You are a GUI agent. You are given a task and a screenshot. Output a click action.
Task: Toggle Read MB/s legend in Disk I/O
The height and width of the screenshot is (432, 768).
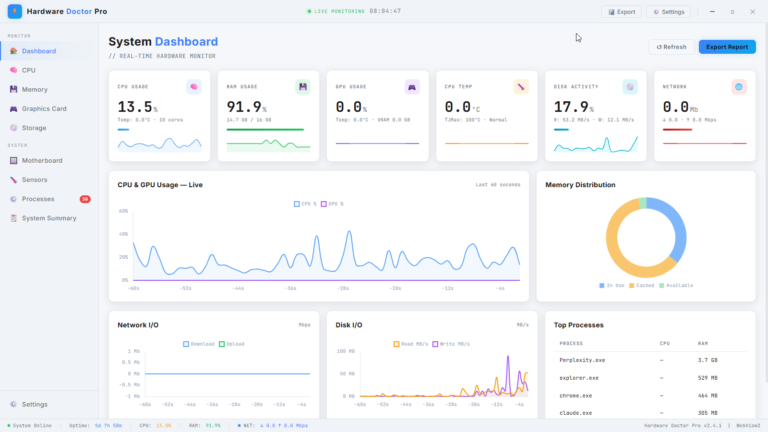pos(410,344)
